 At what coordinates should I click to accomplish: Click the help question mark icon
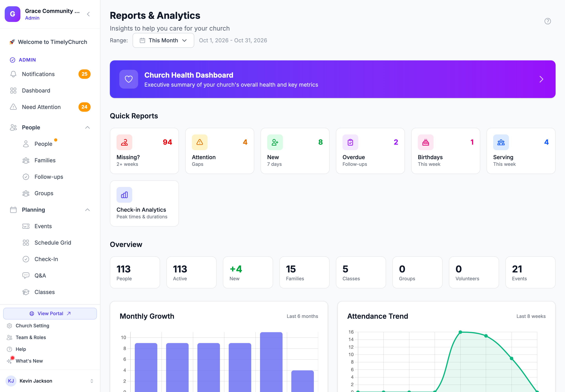click(548, 21)
